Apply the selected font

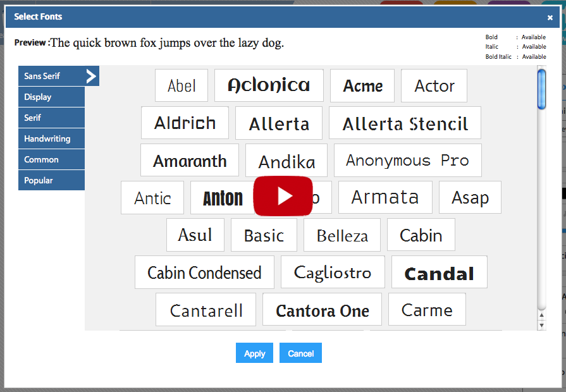[x=254, y=353]
